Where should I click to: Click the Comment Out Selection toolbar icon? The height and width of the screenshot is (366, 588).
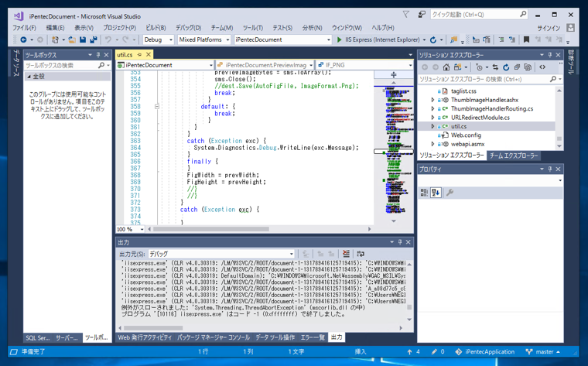click(x=501, y=39)
